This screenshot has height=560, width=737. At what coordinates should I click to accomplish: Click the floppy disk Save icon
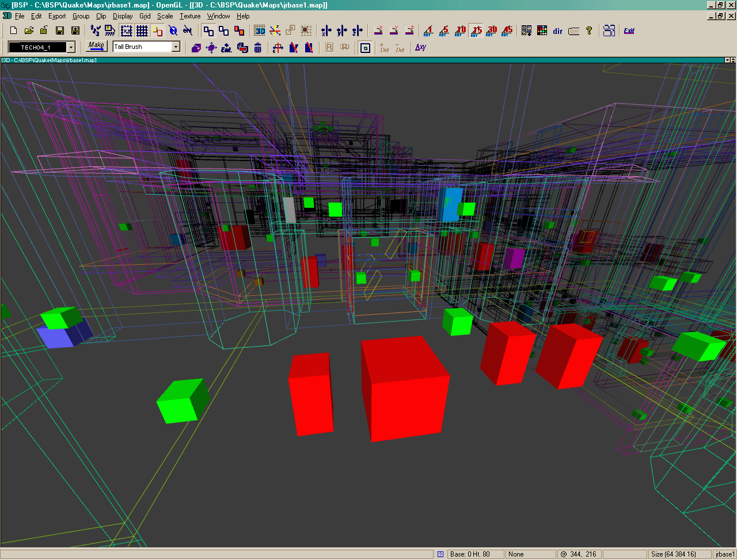tap(59, 31)
